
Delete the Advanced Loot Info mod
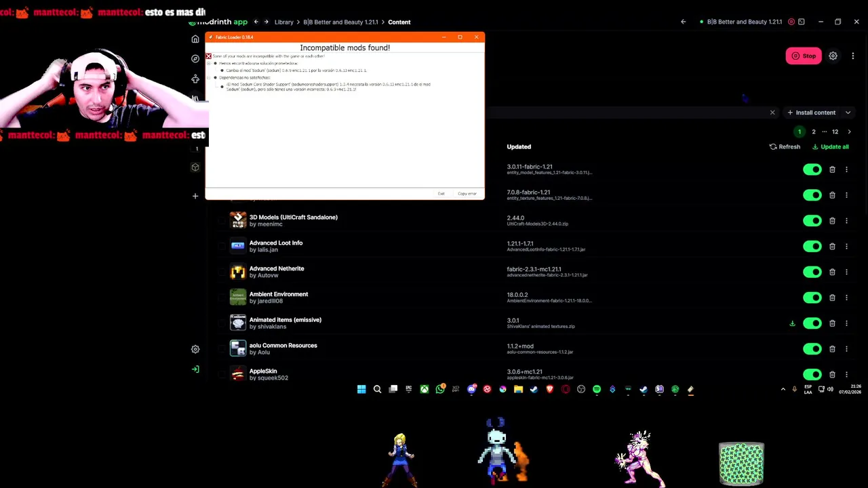[832, 247]
